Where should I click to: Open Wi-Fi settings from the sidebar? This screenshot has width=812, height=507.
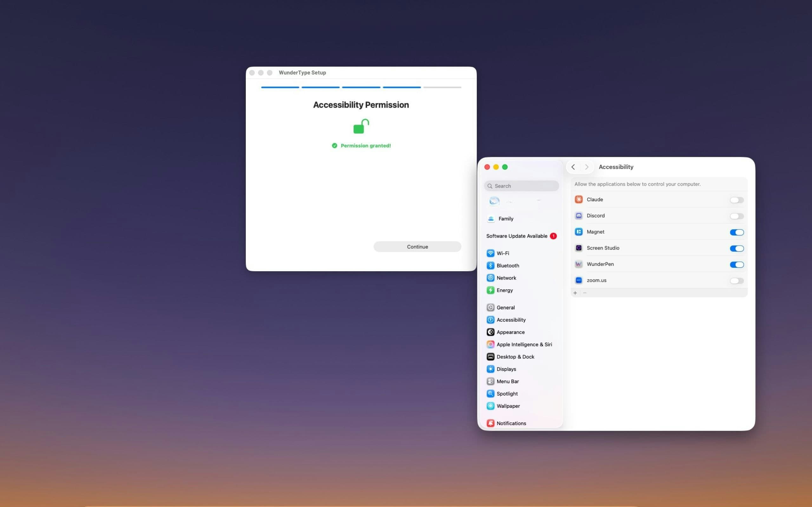pyautogui.click(x=491, y=253)
